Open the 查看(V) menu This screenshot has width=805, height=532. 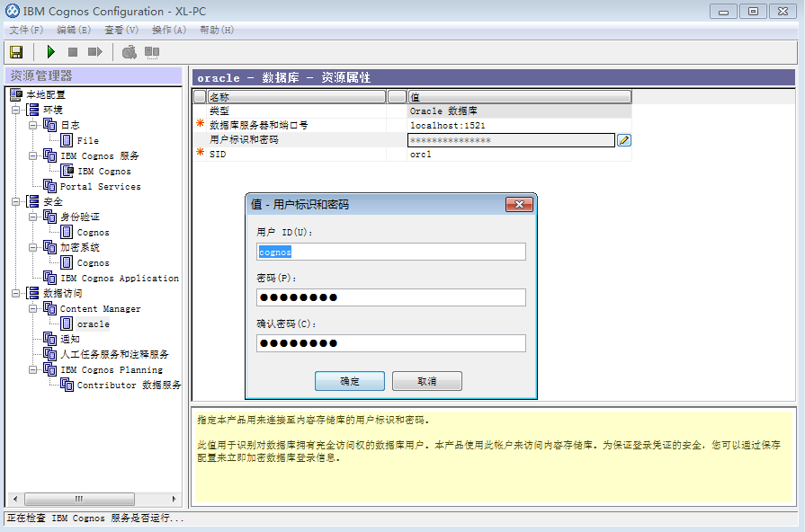pyautogui.click(x=121, y=30)
